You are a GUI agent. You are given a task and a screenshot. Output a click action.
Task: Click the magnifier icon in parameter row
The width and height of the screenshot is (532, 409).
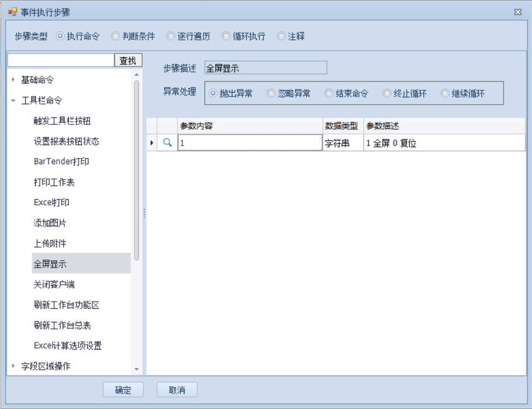[x=168, y=143]
